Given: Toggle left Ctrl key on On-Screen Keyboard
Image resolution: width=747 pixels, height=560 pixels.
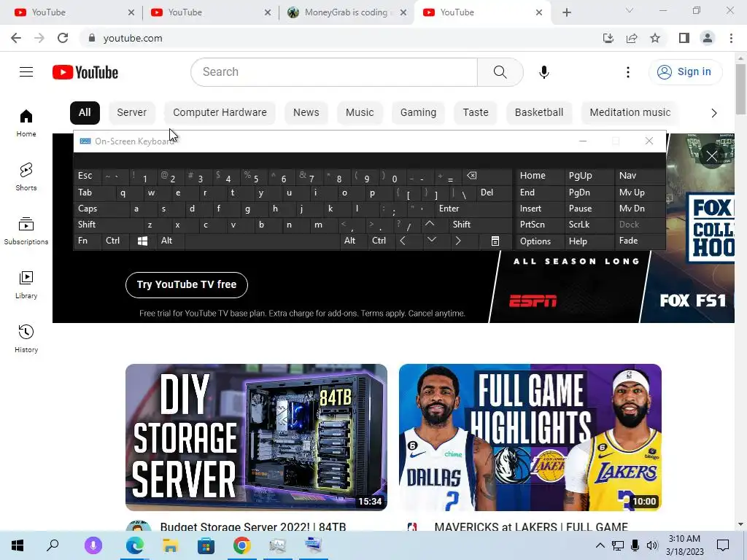Looking at the screenshot, I should [x=115, y=241].
